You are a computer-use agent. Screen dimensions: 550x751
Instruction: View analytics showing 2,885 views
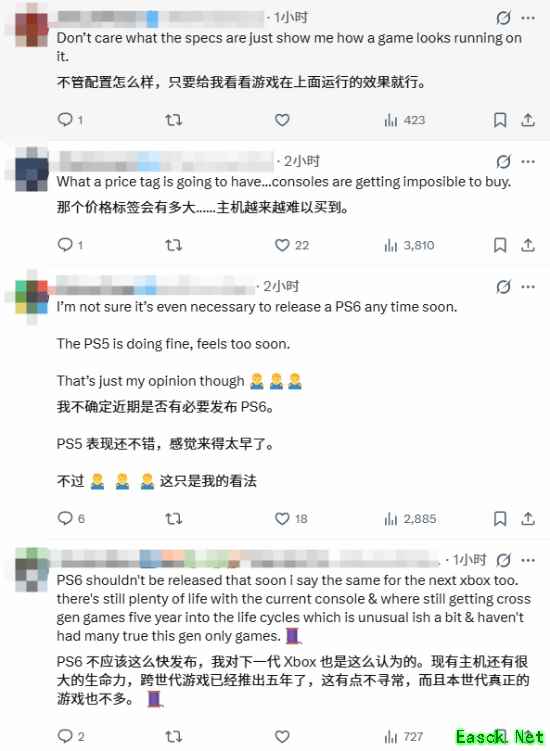point(410,519)
